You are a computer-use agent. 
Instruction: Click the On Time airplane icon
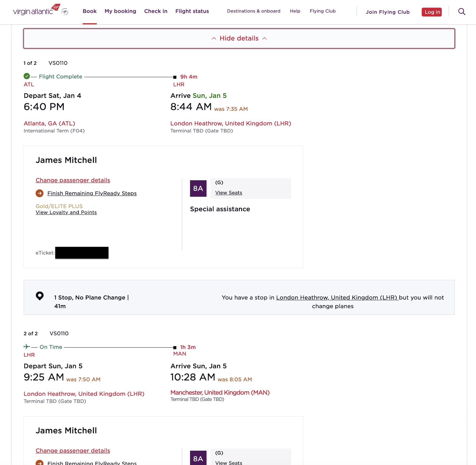27,346
